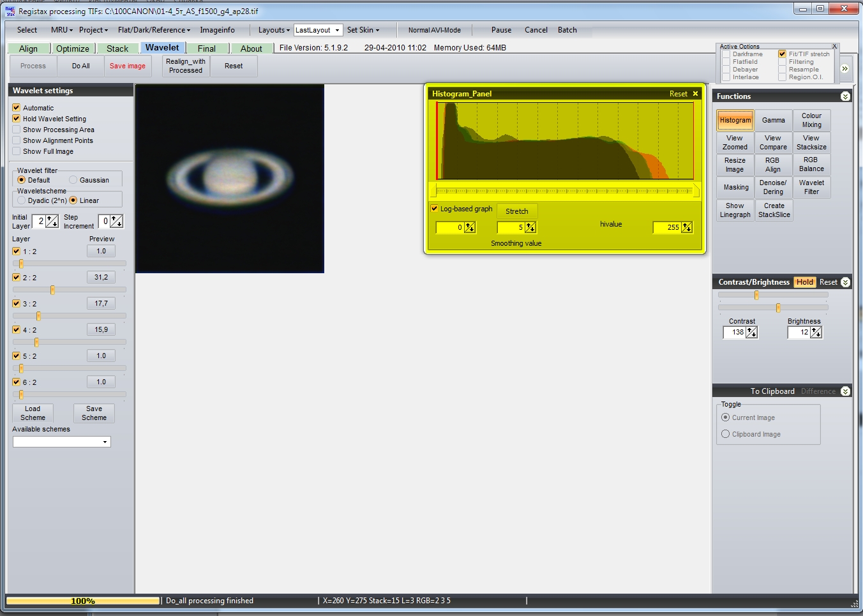Click the layer 2:2 wavelet slider
The height and width of the screenshot is (616, 863).
point(52,290)
